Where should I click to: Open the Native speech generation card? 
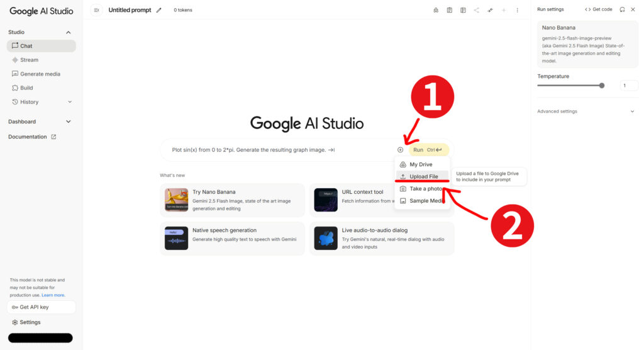(233, 239)
